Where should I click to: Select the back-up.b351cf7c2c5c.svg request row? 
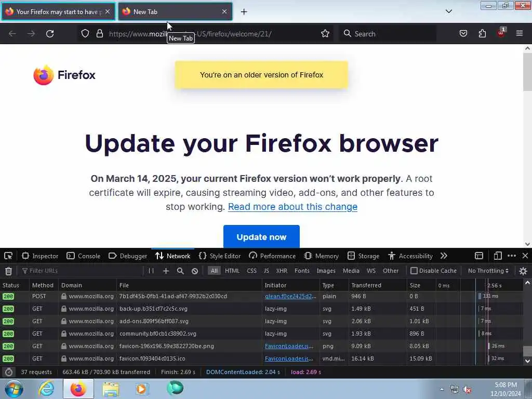(261, 309)
